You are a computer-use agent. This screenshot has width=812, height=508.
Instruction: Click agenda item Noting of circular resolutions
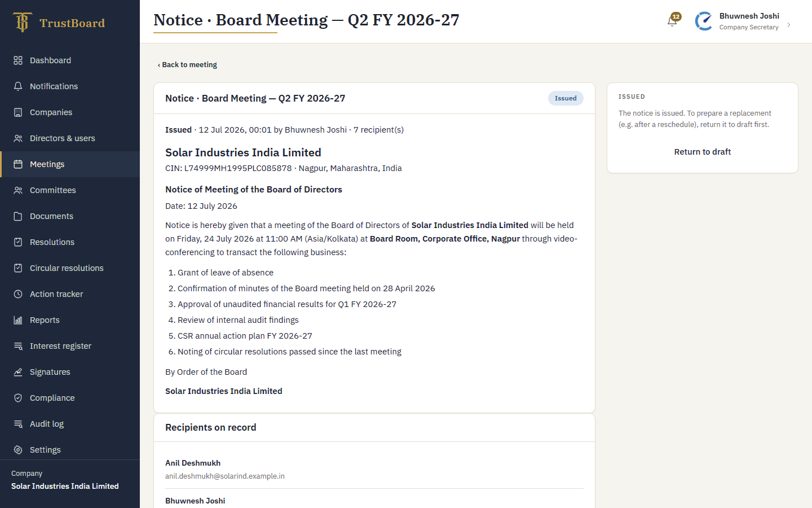point(289,352)
